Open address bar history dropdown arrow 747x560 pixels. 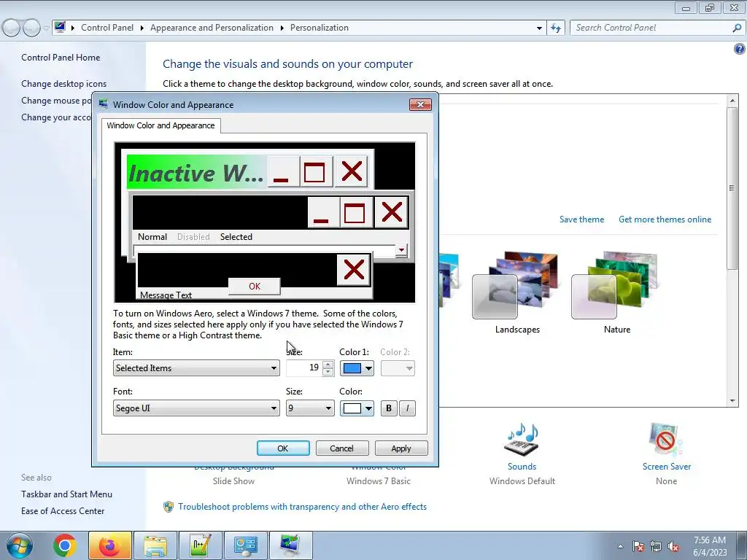[539, 28]
